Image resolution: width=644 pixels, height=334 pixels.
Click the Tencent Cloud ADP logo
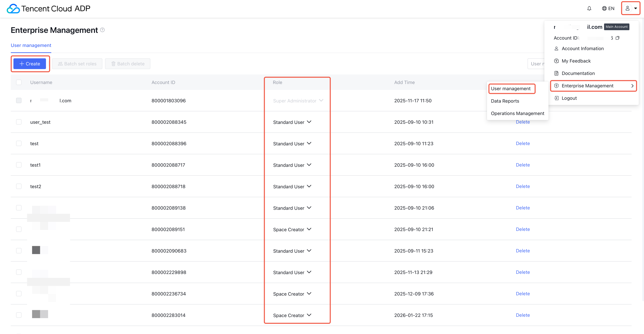tap(48, 9)
